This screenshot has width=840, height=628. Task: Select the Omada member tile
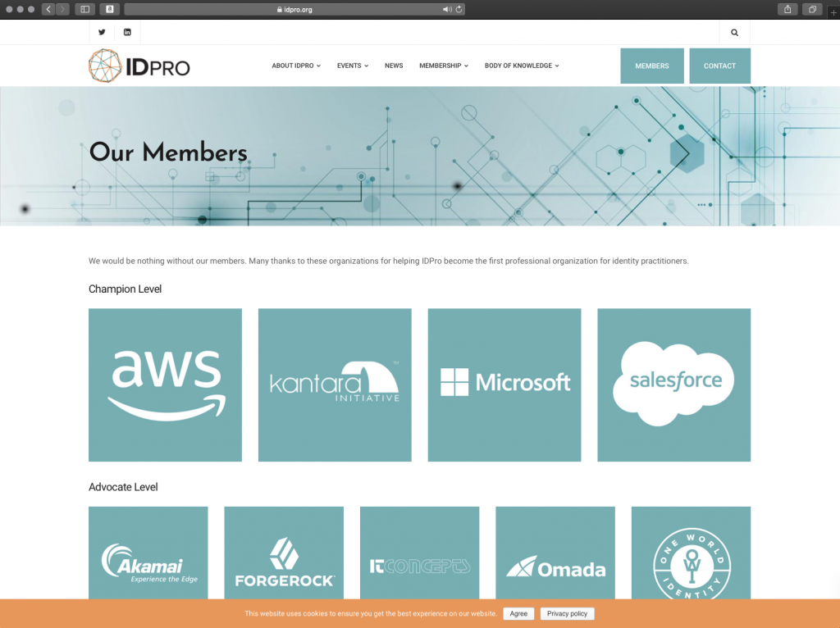click(555, 553)
